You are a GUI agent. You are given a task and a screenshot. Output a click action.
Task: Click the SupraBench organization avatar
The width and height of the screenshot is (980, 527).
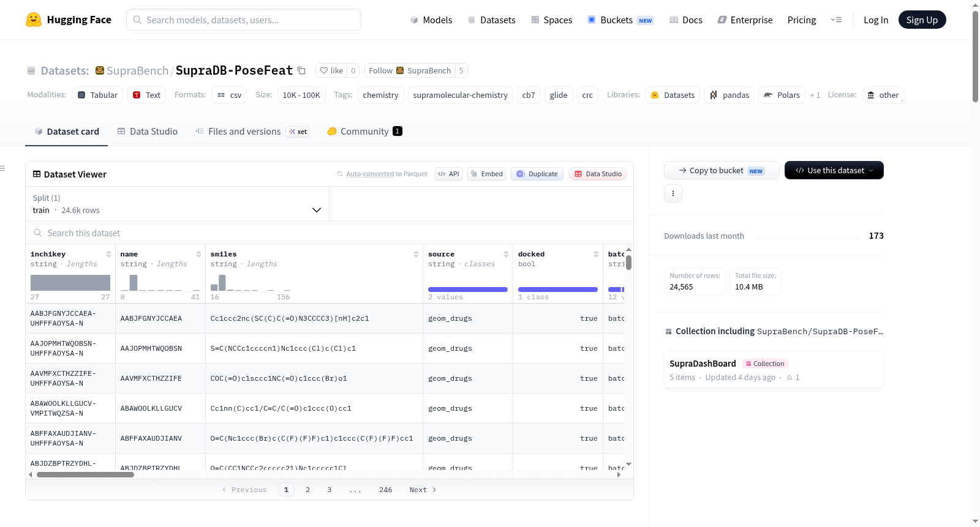click(100, 70)
